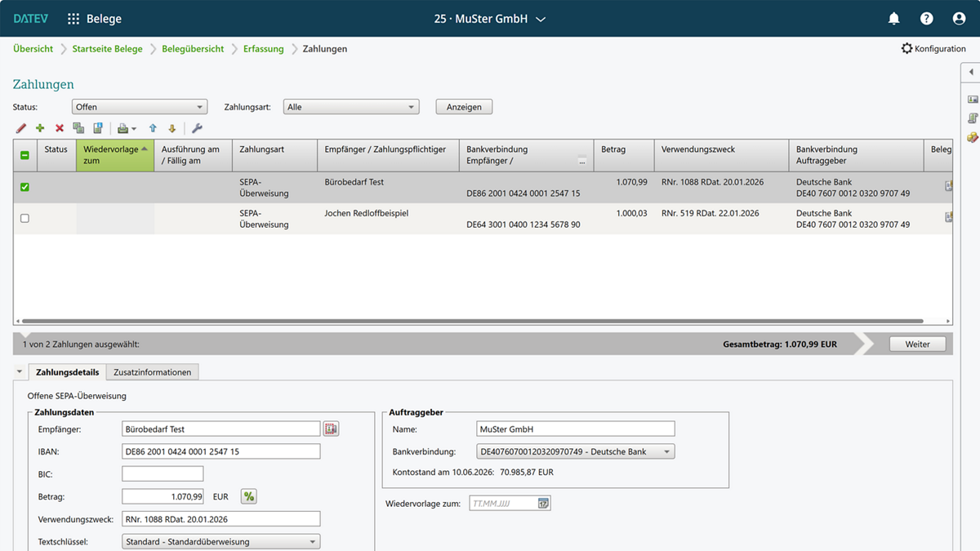Click the table's horizontal scrollbar
Screen dimensions: 980x551
pyautogui.click(x=473, y=322)
